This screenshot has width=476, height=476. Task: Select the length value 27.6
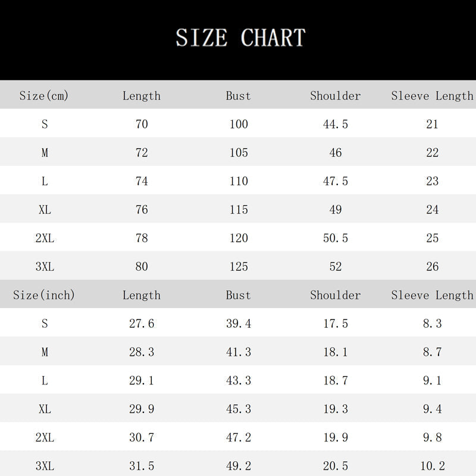coord(142,324)
